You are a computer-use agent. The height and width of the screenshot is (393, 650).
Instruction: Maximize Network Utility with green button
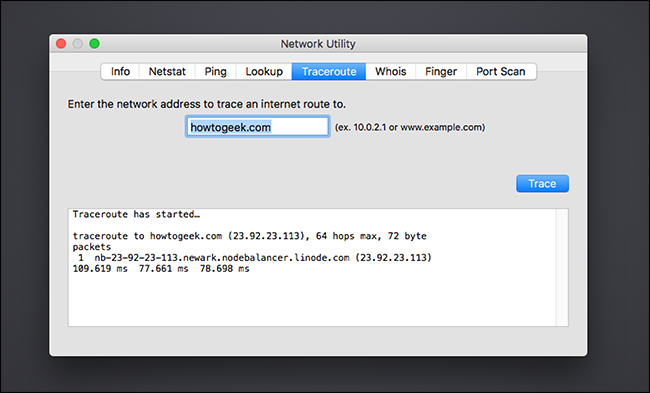pyautogui.click(x=95, y=44)
